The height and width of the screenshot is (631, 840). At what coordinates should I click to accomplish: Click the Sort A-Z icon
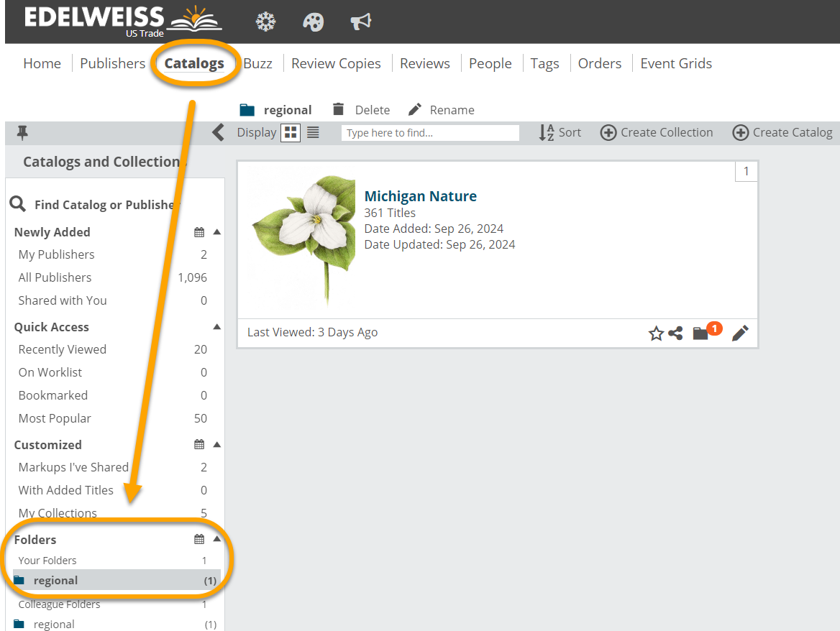pos(546,133)
